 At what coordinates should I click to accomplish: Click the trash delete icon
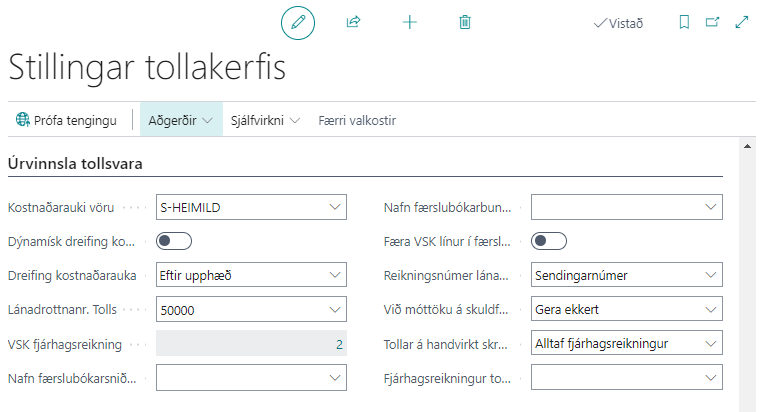[465, 22]
